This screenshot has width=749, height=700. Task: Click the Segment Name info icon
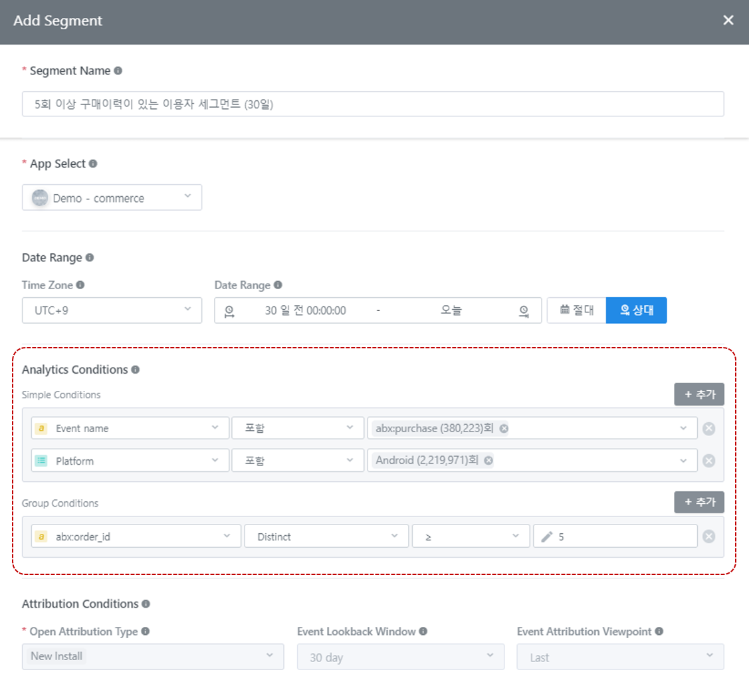118,70
